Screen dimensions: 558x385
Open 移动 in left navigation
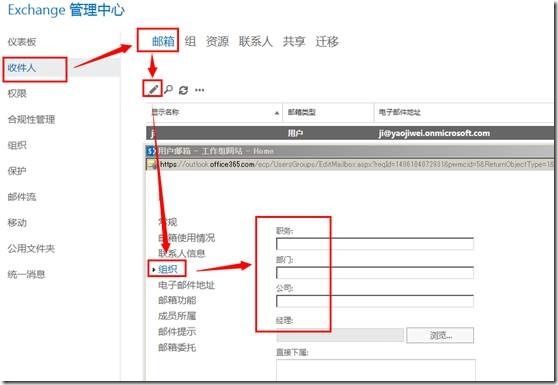click(17, 223)
